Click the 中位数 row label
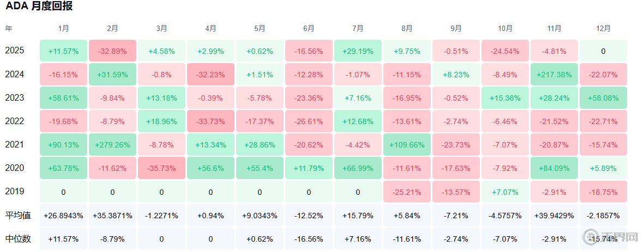 (18, 239)
